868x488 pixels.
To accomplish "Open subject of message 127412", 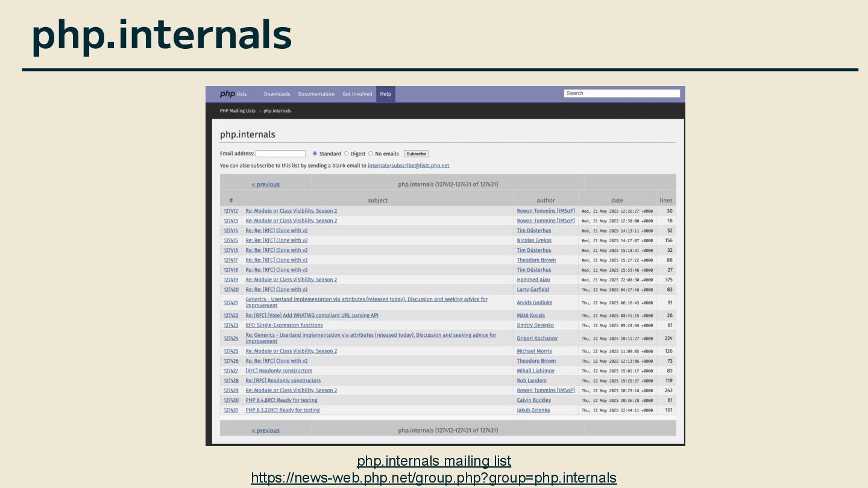I will tap(291, 211).
